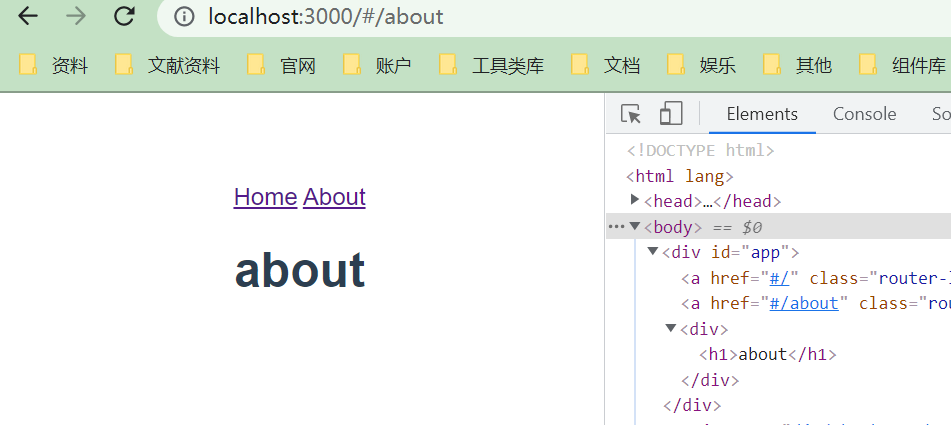Viewport: 951px width, 425px height.
Task: Click the localhost:3000/#/about address bar
Action: pos(554,17)
